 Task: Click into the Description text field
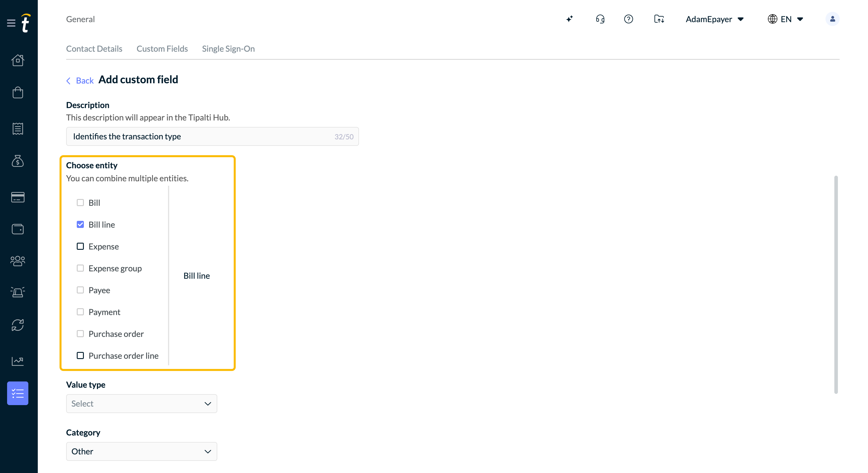tap(212, 136)
